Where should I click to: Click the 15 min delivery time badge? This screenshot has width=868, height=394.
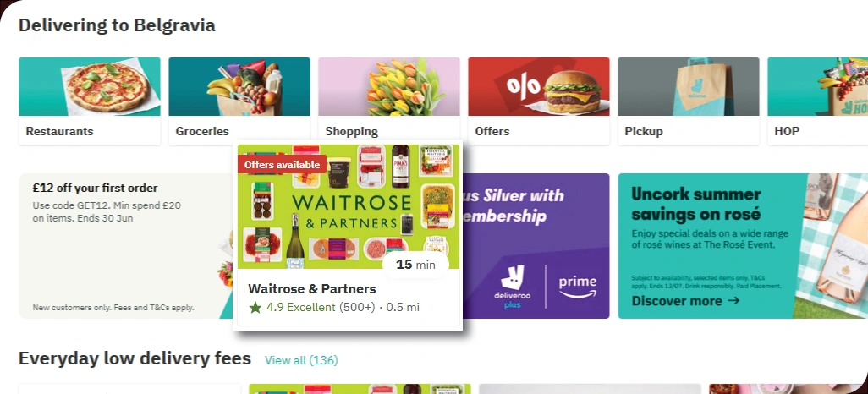pyautogui.click(x=415, y=265)
